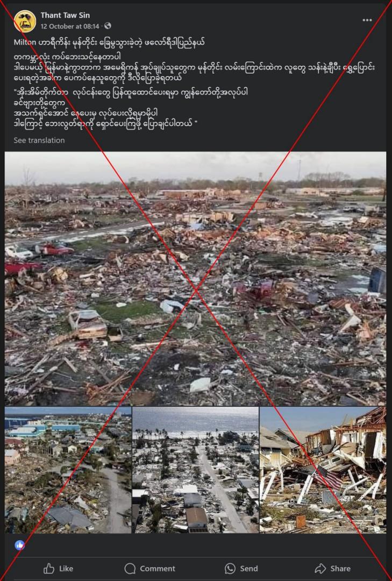Click the Share button label
Viewport: 392px width, 581px height.
point(340,569)
